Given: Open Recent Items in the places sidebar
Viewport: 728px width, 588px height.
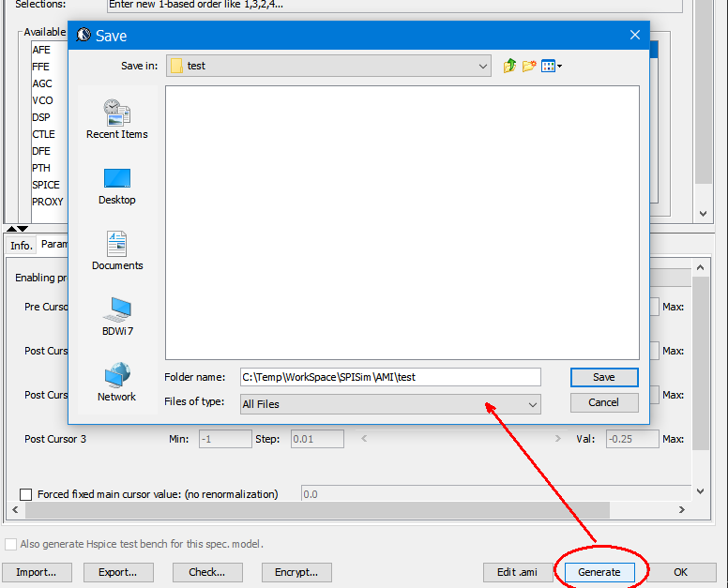Looking at the screenshot, I should 116,119.
